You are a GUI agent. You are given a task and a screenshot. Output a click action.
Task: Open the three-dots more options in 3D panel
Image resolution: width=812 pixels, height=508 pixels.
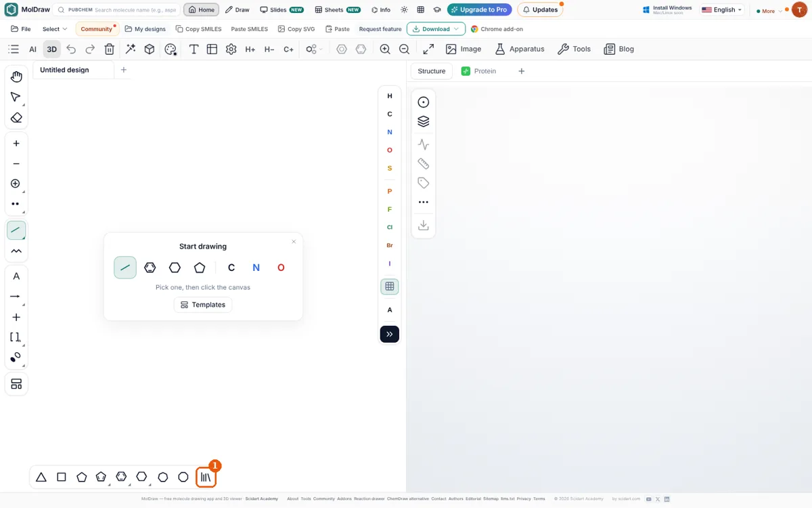[x=424, y=202]
